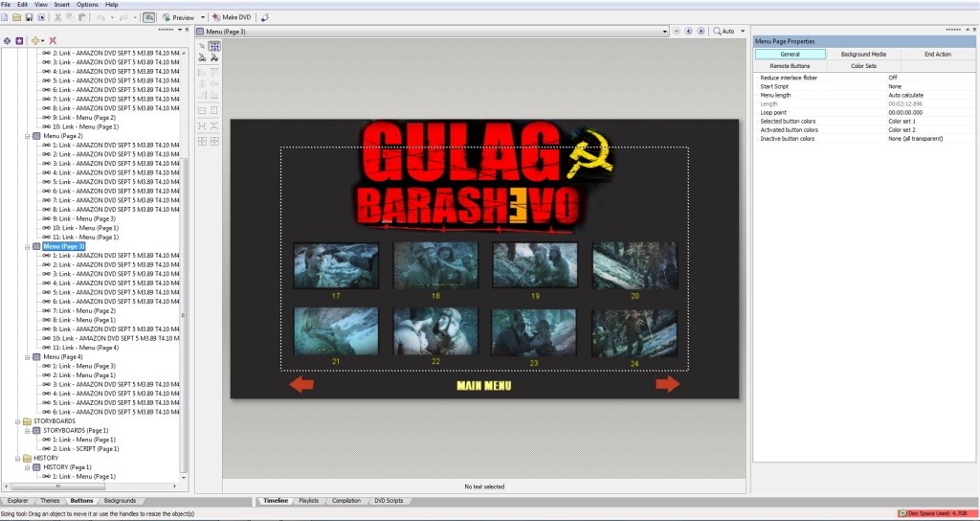The width and height of the screenshot is (980, 521).
Task: Switch to the Remote Buttons tab
Action: (790, 66)
